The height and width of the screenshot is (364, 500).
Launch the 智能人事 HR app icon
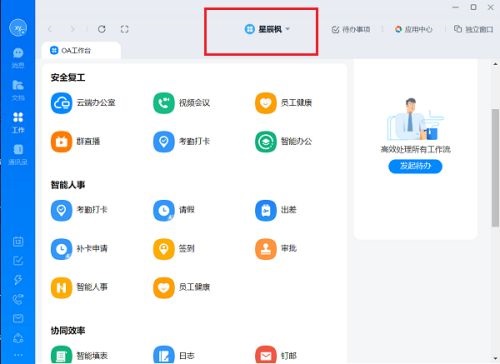click(61, 287)
